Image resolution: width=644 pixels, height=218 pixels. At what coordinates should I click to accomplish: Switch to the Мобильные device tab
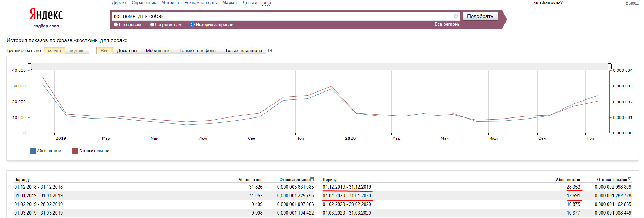pyautogui.click(x=158, y=51)
